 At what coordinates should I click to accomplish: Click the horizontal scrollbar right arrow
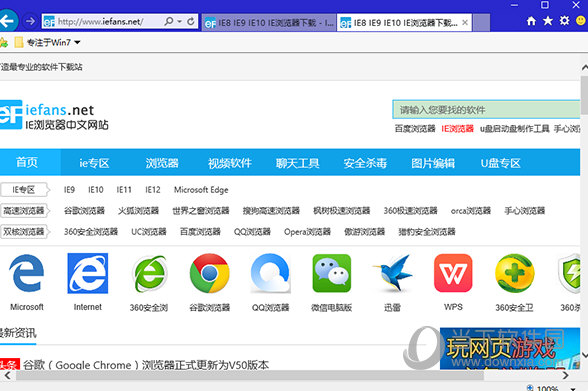pos(566,376)
